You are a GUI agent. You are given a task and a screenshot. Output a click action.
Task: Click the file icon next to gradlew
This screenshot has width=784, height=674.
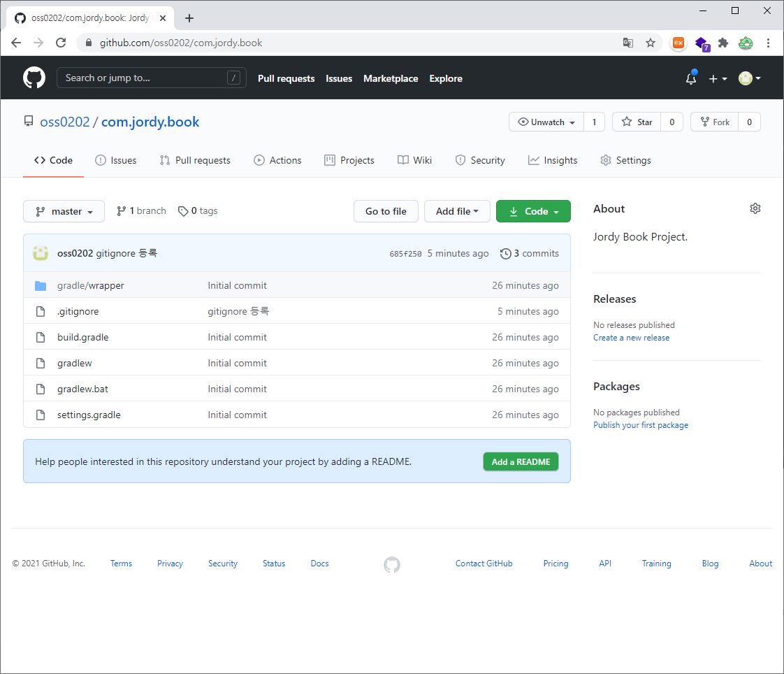(41, 364)
